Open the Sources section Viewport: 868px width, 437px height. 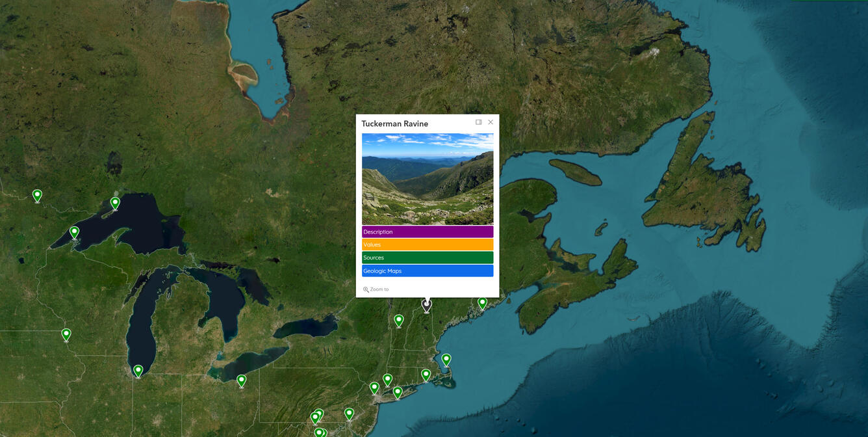[428, 258]
